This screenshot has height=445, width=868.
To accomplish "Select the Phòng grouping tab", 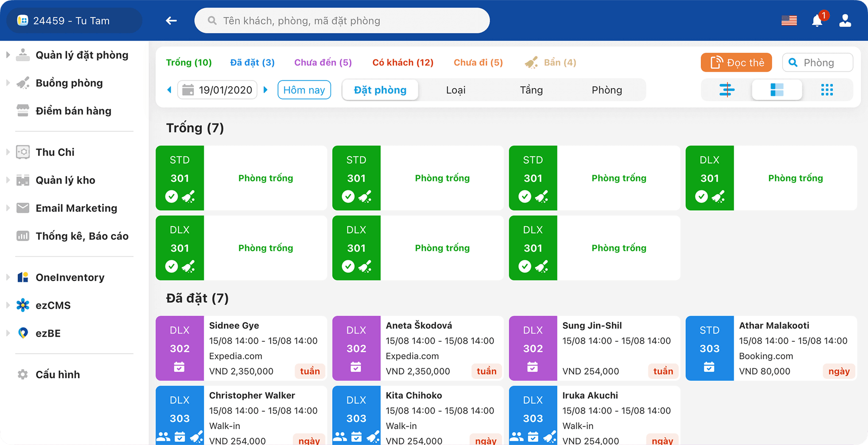I will tap(607, 90).
